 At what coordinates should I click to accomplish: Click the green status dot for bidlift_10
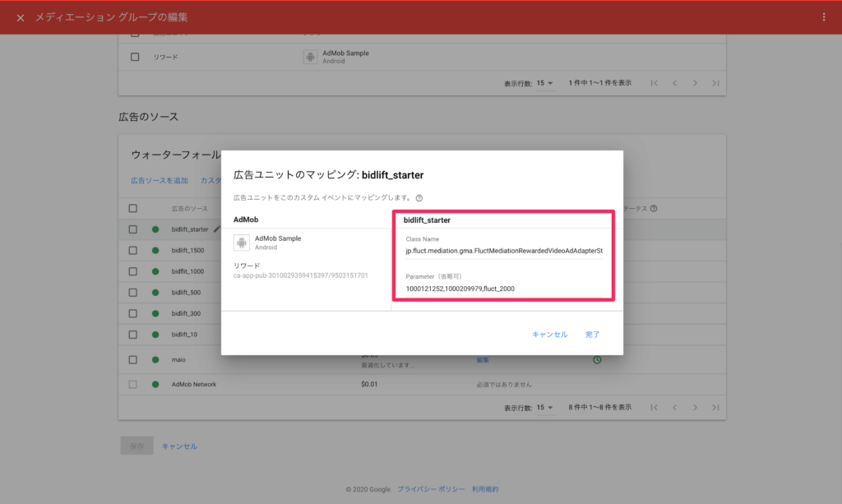[155, 335]
